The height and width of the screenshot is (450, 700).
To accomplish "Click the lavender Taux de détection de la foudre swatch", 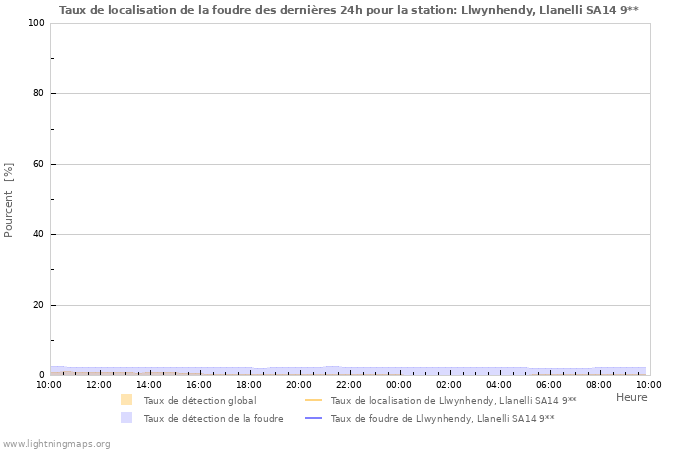I will click(126, 418).
